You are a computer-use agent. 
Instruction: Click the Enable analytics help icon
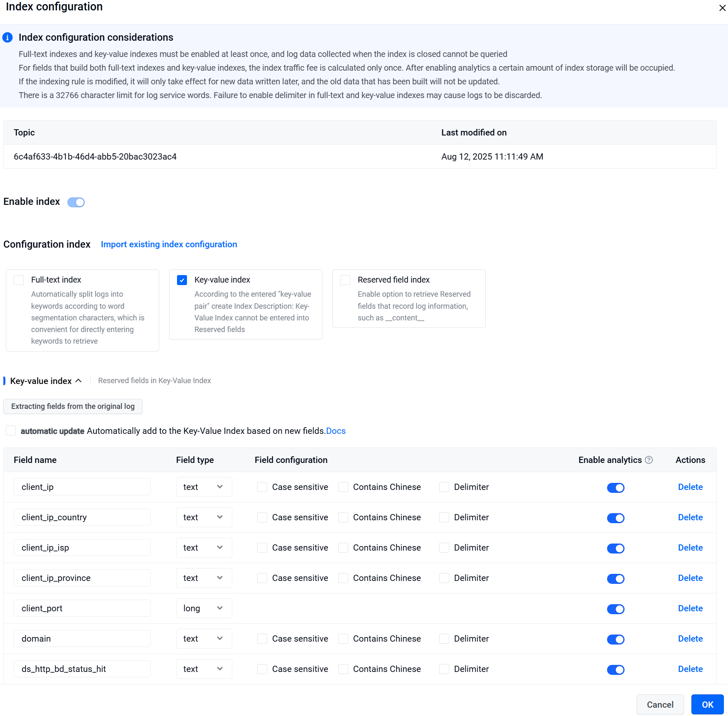point(649,460)
